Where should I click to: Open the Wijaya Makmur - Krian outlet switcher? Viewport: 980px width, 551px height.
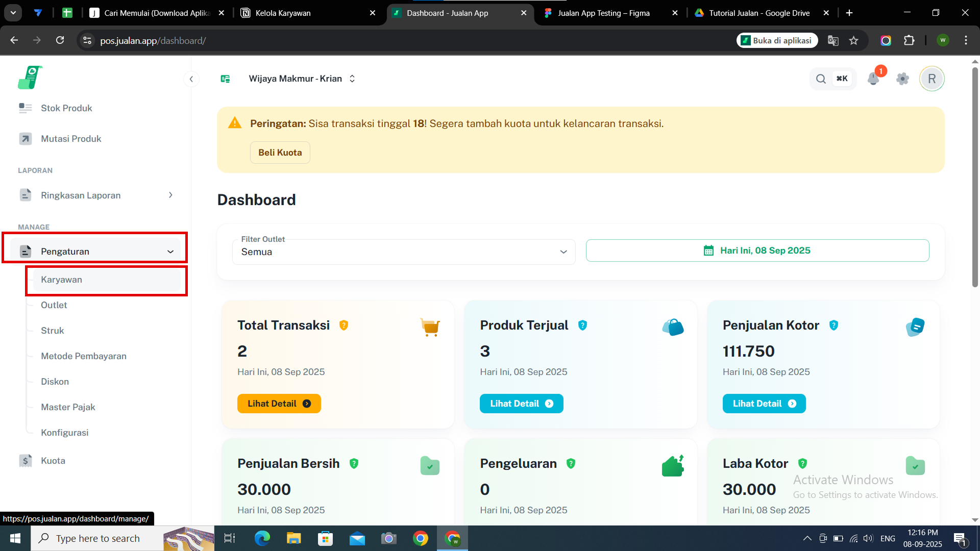[301, 79]
